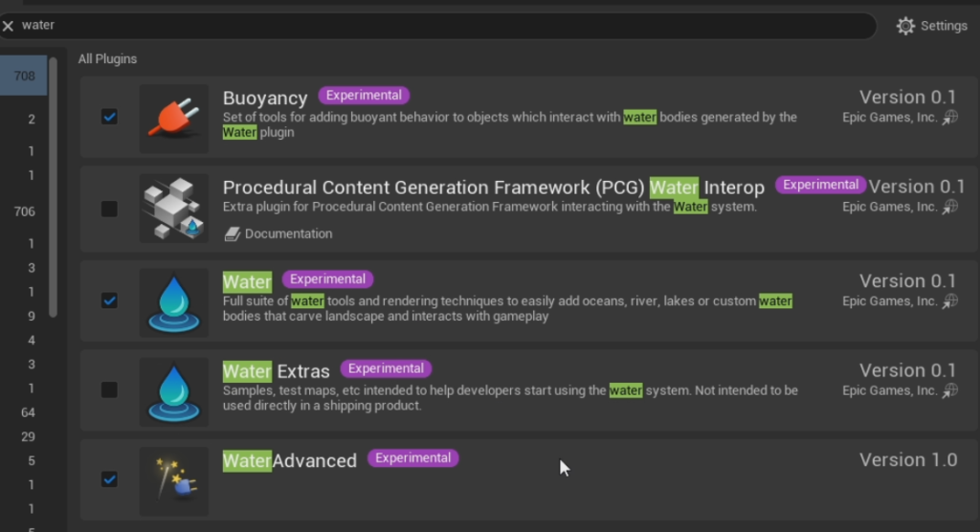This screenshot has height=532, width=980.
Task: Click the Version 1.0 text for WaterAdvanced
Action: pyautogui.click(x=908, y=460)
